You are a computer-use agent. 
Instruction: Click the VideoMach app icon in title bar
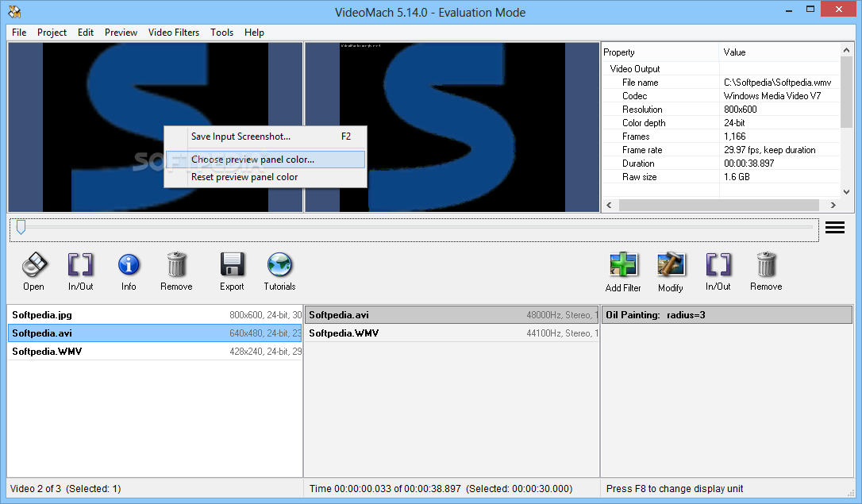[14, 12]
